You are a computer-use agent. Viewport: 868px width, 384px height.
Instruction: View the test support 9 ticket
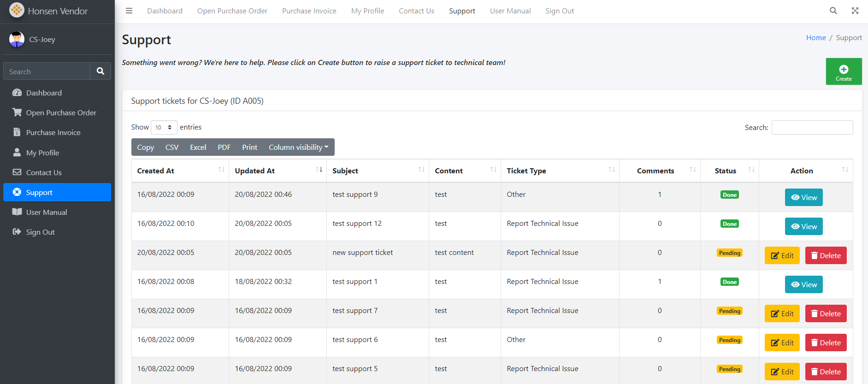pyautogui.click(x=803, y=198)
